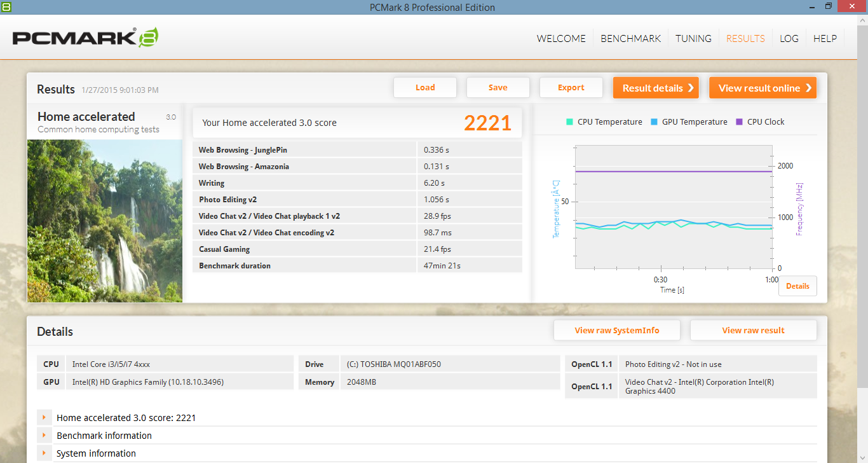This screenshot has height=463, width=868.
Task: Click the waterfall benchmark thumbnail
Action: pos(105,221)
